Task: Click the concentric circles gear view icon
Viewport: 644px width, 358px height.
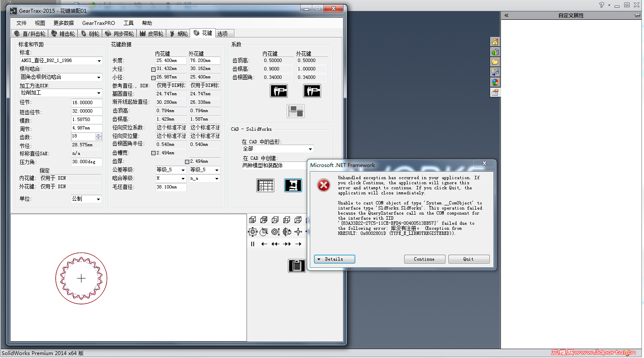Action: [275, 231]
